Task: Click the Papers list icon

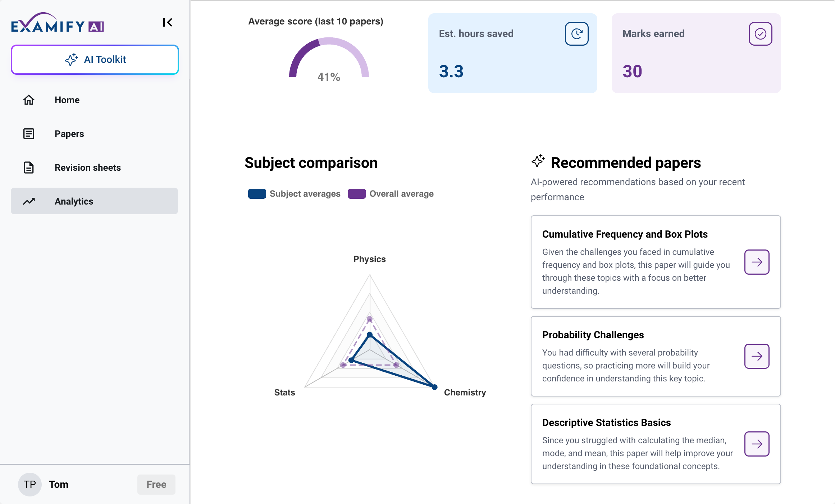Action: click(29, 134)
